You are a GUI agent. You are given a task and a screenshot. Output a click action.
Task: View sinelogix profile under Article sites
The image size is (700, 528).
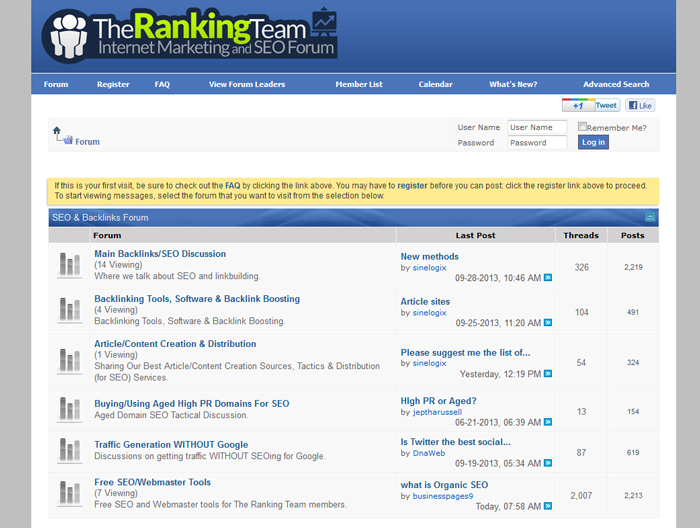coord(429,313)
